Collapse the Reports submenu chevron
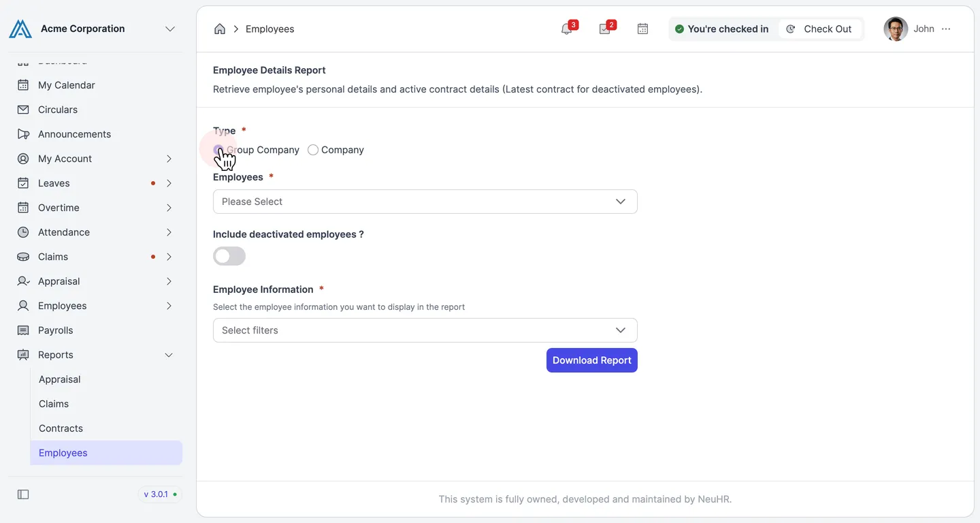The width and height of the screenshot is (980, 523). click(x=169, y=355)
